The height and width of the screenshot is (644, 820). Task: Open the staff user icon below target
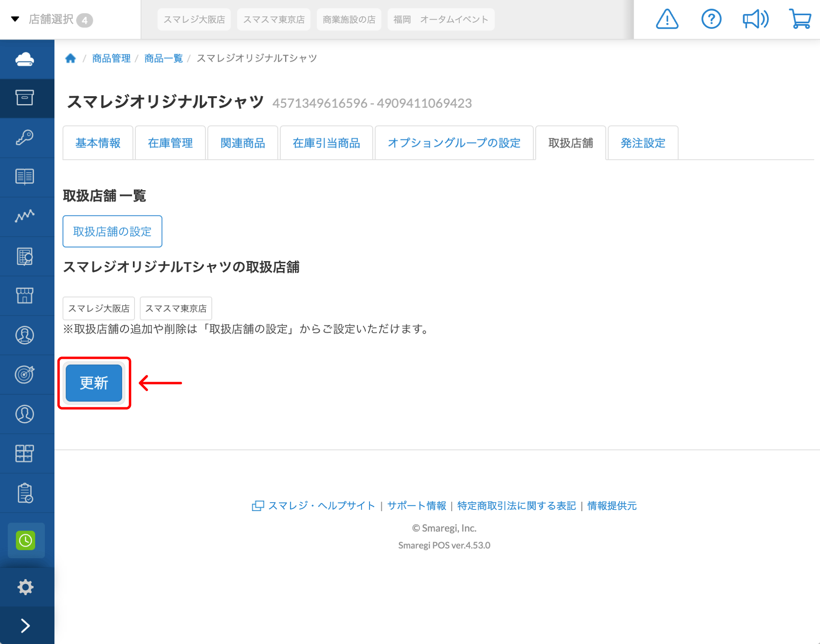(x=25, y=414)
